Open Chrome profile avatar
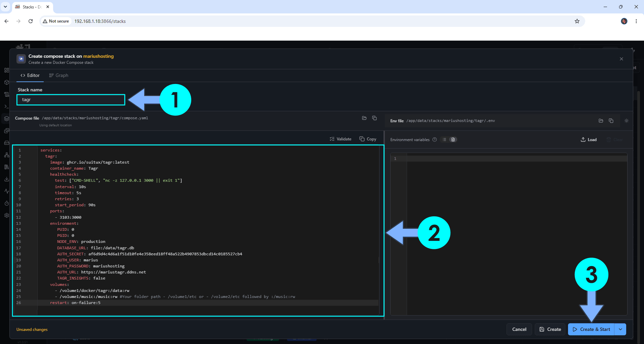Viewport: 644px width, 344px height. point(624,21)
